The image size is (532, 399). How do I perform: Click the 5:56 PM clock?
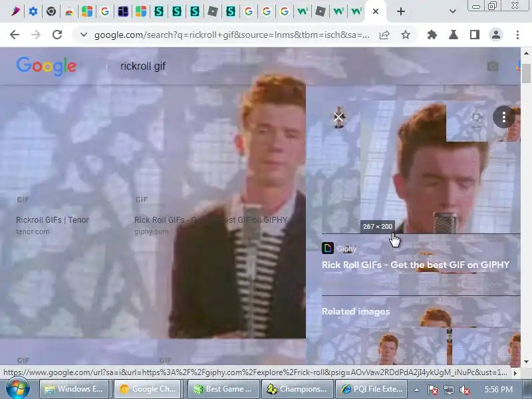[x=497, y=389]
